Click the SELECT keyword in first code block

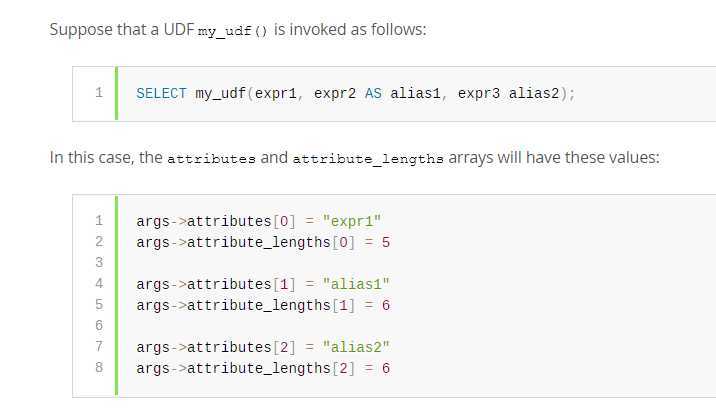[x=161, y=93]
